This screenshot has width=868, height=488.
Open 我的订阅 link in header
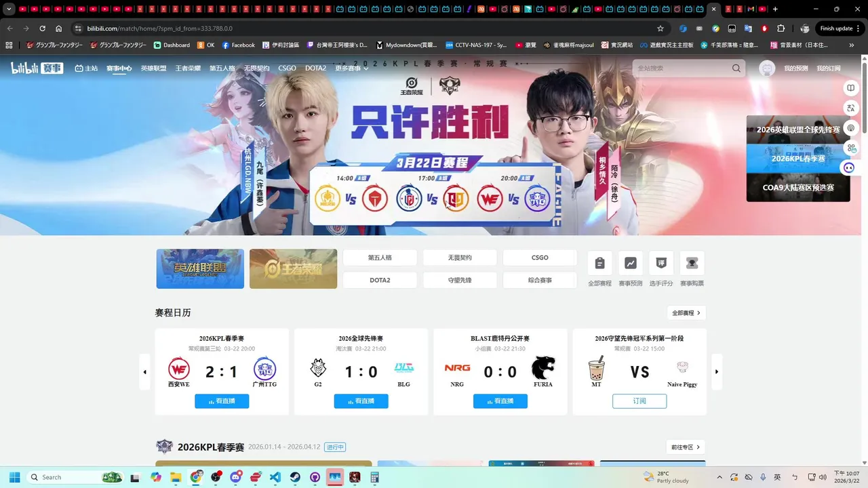coord(828,68)
